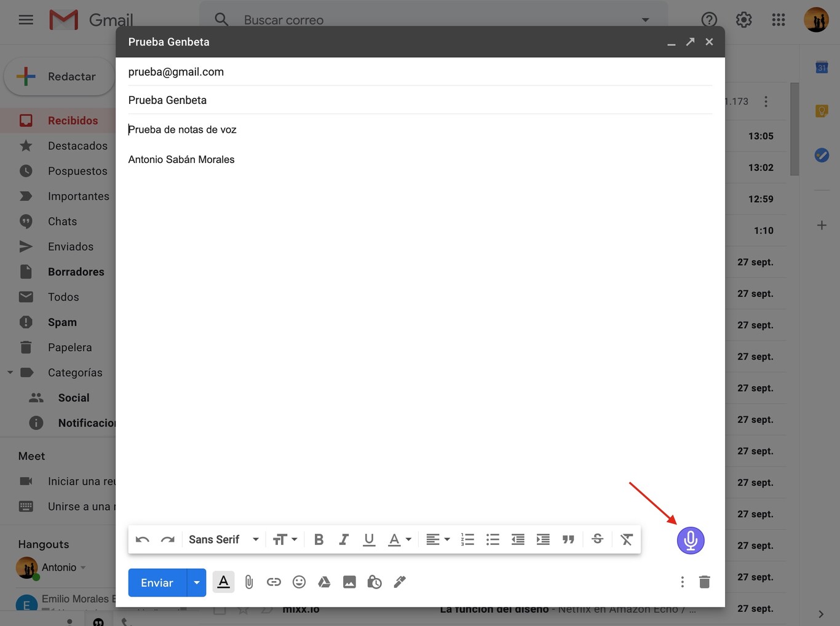The width and height of the screenshot is (840, 626).
Task: Open the Gmail settings gear
Action: pyautogui.click(x=744, y=20)
